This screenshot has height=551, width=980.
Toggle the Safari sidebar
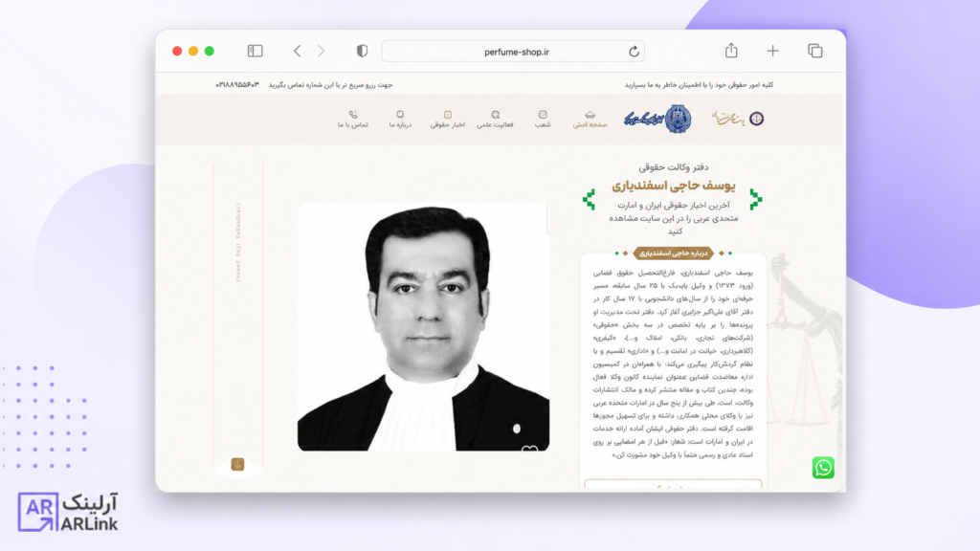click(x=255, y=52)
